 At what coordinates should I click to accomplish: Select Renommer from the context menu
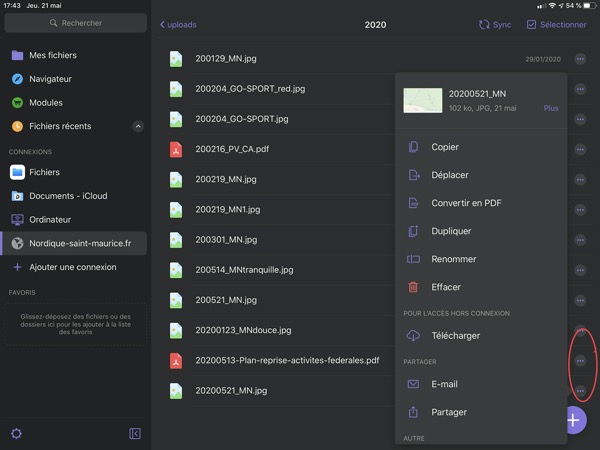[452, 259]
